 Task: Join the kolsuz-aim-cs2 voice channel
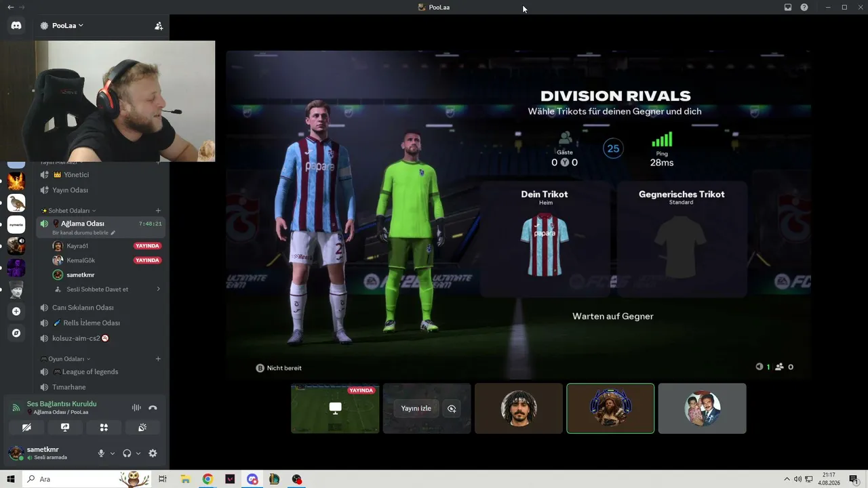click(101, 338)
